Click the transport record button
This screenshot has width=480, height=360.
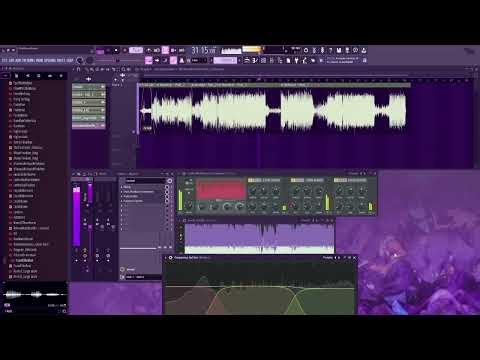[x=125, y=51]
